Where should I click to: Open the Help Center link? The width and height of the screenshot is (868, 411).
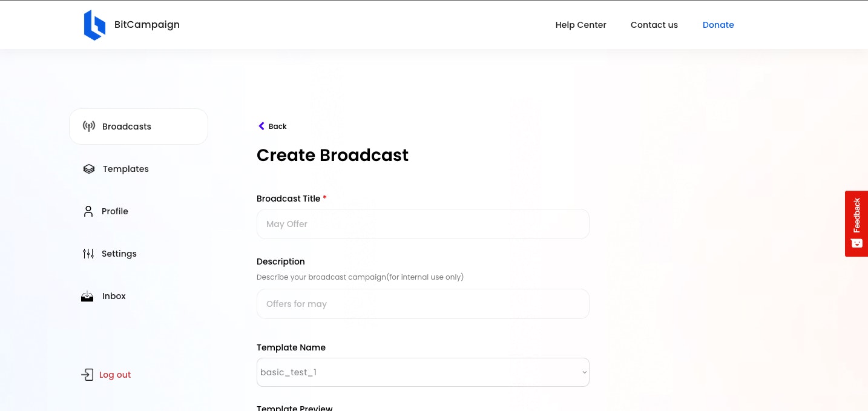(x=581, y=25)
